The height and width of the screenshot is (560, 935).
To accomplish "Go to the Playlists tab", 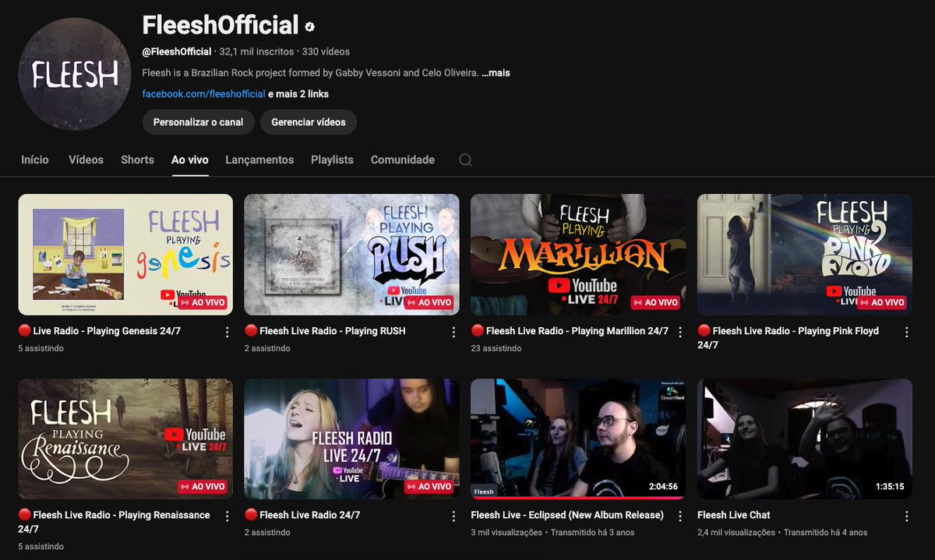I will click(332, 160).
